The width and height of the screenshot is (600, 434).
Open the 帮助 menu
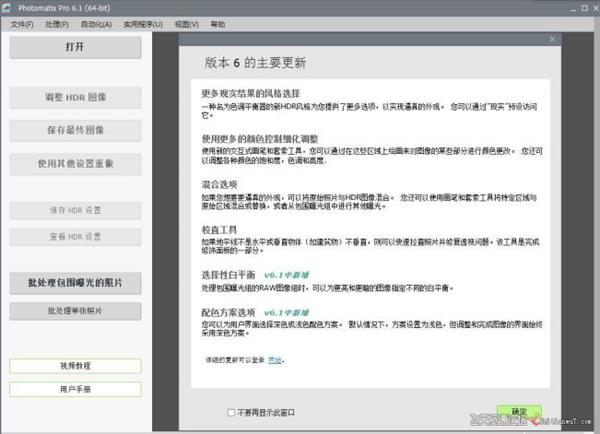218,24
